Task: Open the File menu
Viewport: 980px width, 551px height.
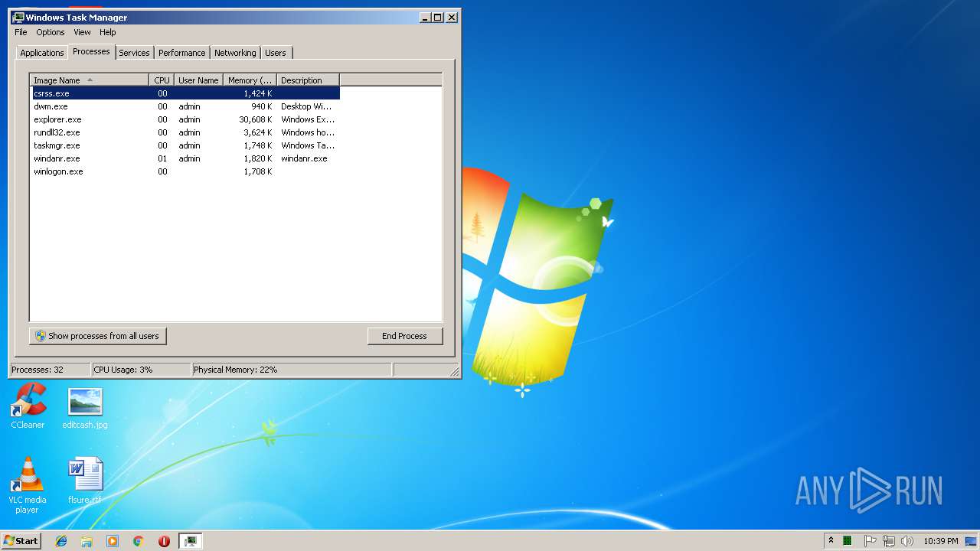Action: (x=21, y=32)
